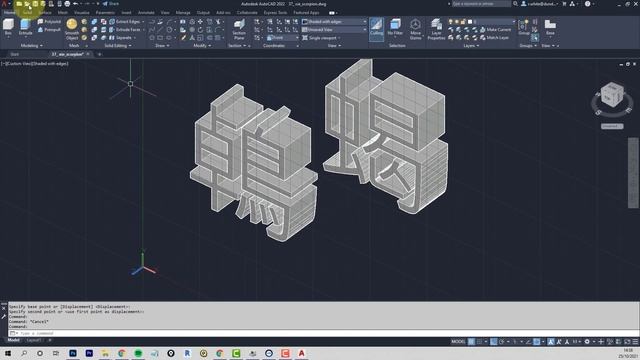Expand the Modeling panel

tap(31, 46)
